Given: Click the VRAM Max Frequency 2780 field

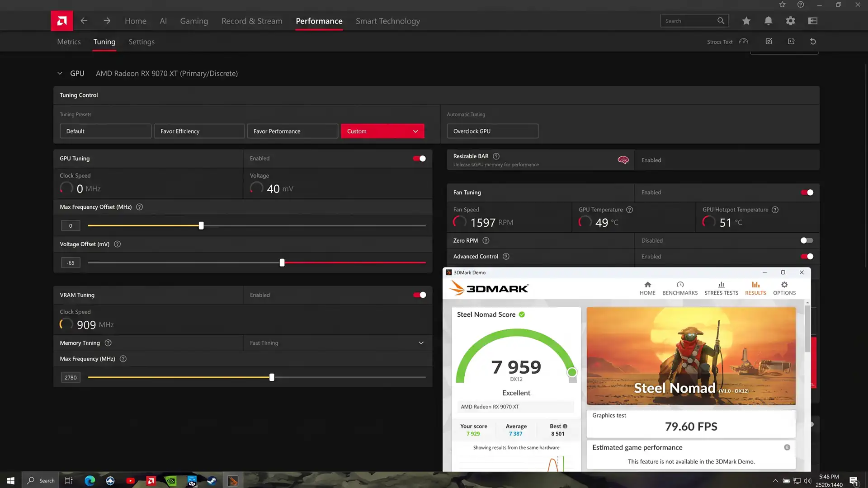Looking at the screenshot, I should [71, 377].
